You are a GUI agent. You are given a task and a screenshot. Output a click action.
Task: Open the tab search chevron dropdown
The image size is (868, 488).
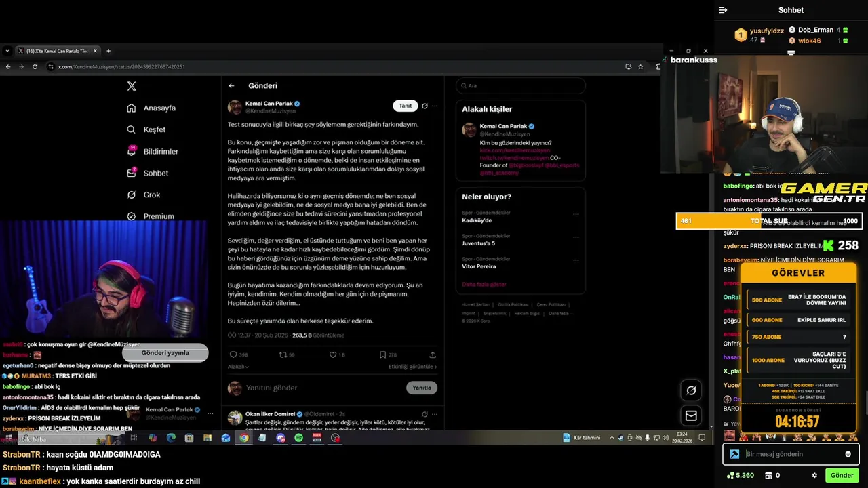7,51
